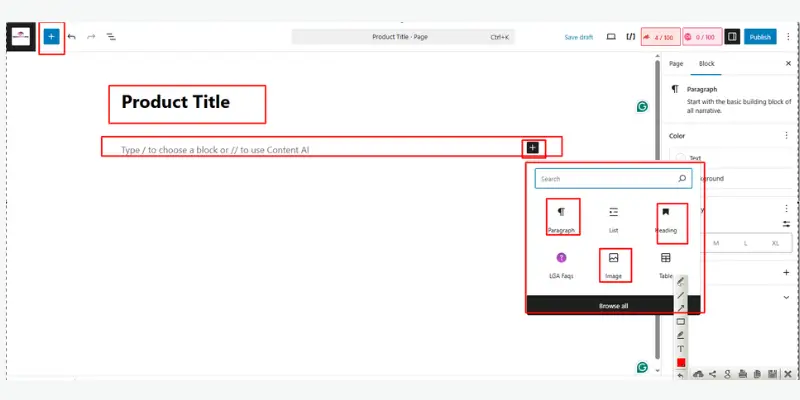Select font size XL
The width and height of the screenshot is (800, 400).
[x=776, y=243]
